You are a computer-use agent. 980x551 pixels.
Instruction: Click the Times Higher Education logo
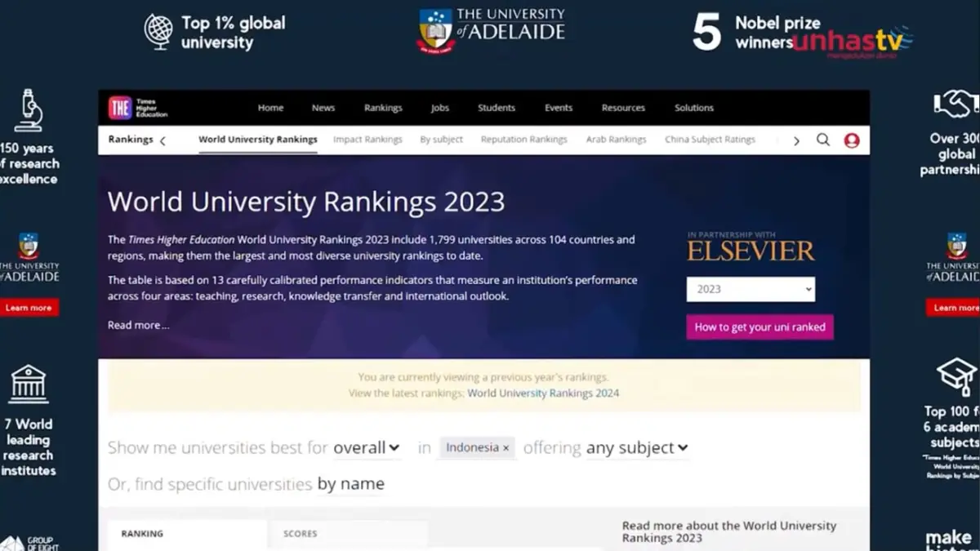pos(137,108)
